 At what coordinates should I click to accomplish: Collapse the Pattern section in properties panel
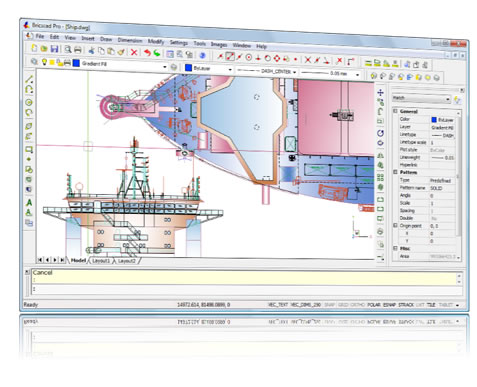coord(395,172)
